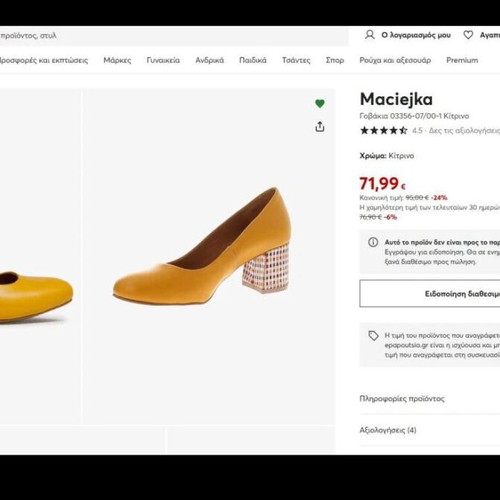Image resolution: width=500 pixels, height=500 pixels.
Task: Click the -24% discount label
Action: pyautogui.click(x=439, y=198)
